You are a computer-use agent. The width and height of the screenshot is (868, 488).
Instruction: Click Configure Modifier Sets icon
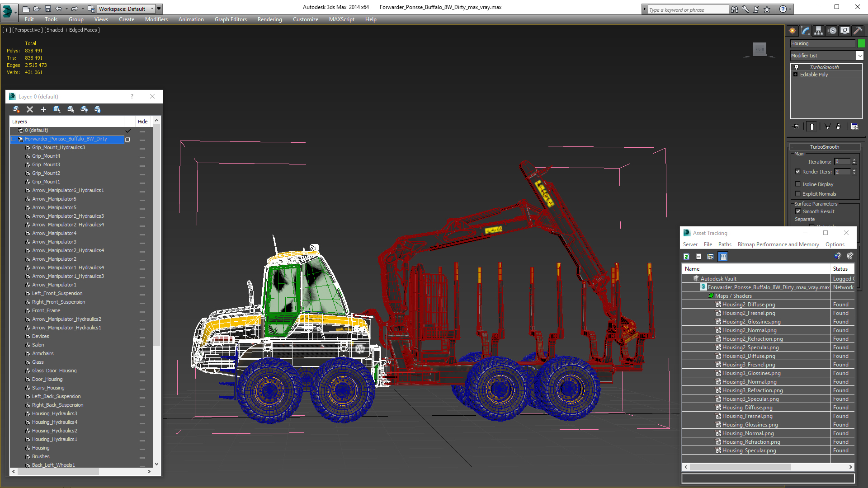pos(854,127)
